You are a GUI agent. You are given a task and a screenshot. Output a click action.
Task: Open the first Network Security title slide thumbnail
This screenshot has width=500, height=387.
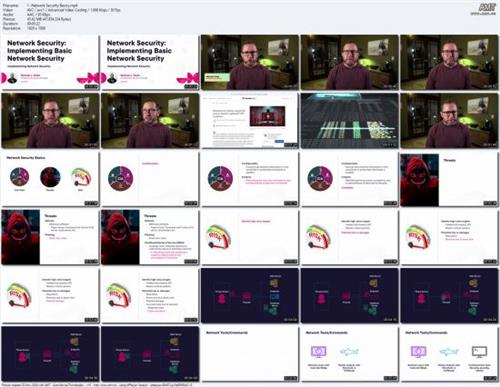tap(50, 62)
